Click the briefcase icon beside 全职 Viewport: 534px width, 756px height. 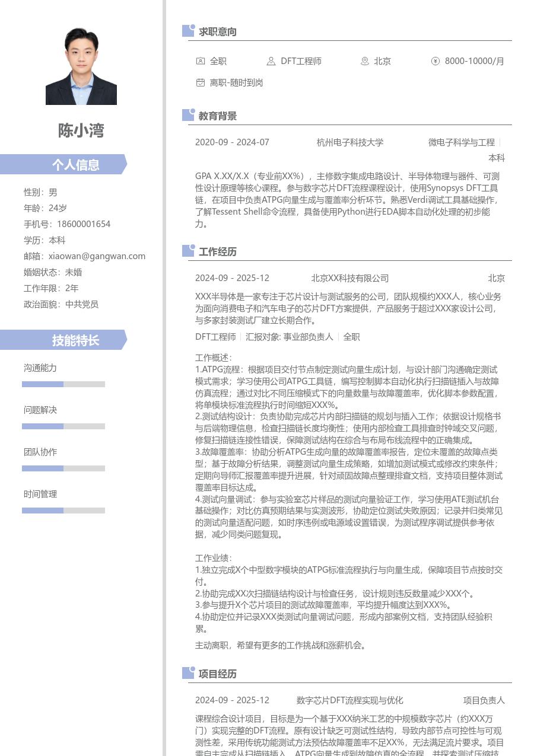point(201,60)
